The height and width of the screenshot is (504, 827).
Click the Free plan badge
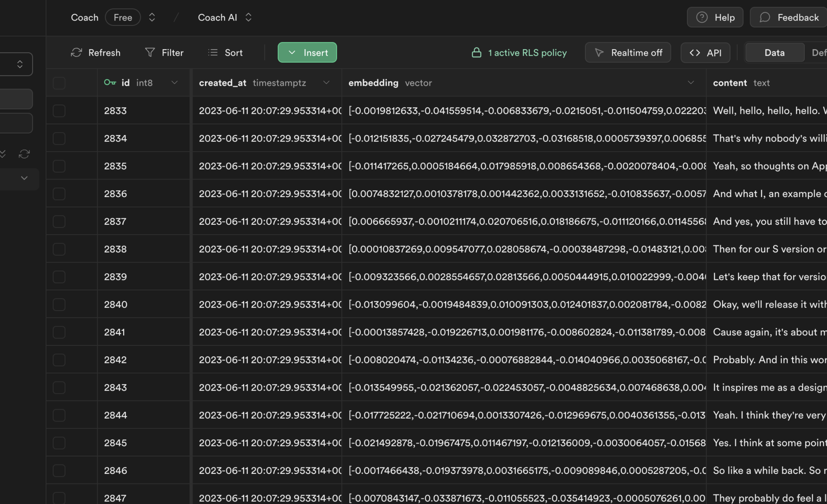[123, 17]
